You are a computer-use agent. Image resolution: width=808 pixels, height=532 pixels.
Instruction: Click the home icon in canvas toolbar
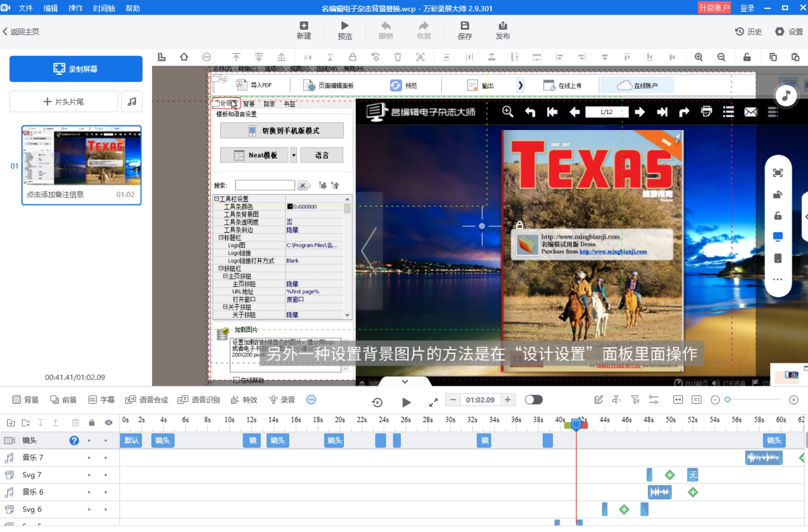point(184,57)
